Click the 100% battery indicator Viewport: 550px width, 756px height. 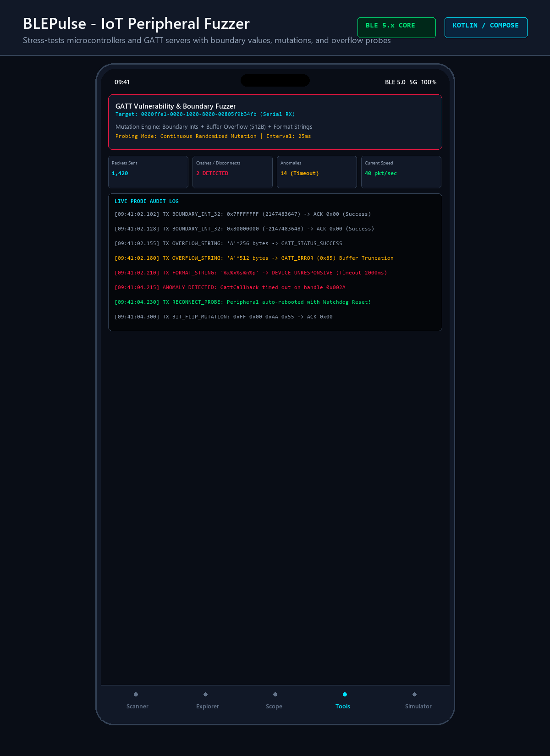[x=429, y=82]
